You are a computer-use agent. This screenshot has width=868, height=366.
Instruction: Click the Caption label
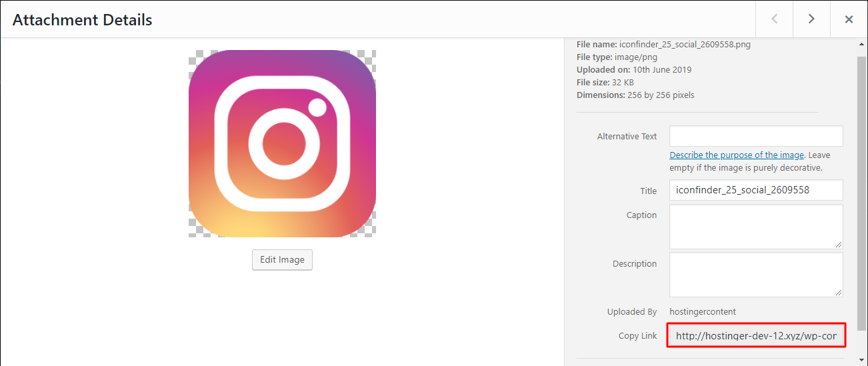pos(641,215)
